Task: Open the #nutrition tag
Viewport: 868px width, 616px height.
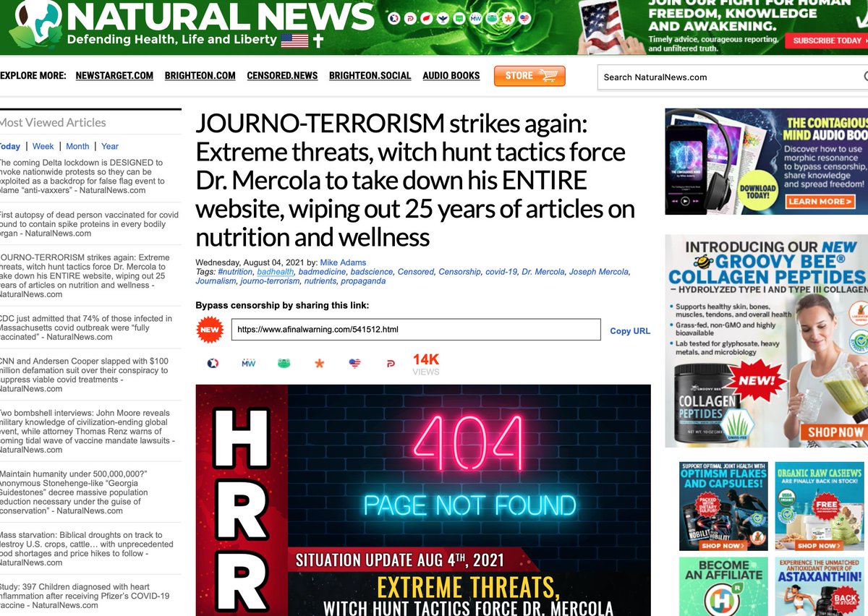Action: point(234,272)
